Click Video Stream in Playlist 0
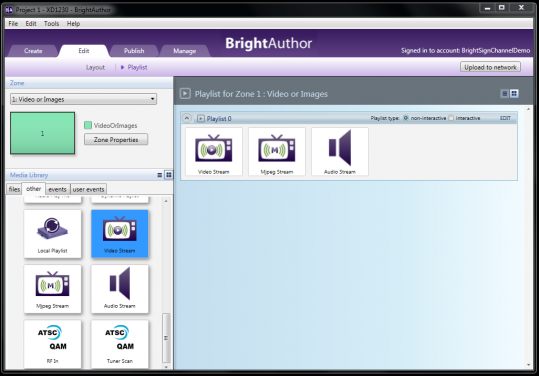 click(214, 152)
